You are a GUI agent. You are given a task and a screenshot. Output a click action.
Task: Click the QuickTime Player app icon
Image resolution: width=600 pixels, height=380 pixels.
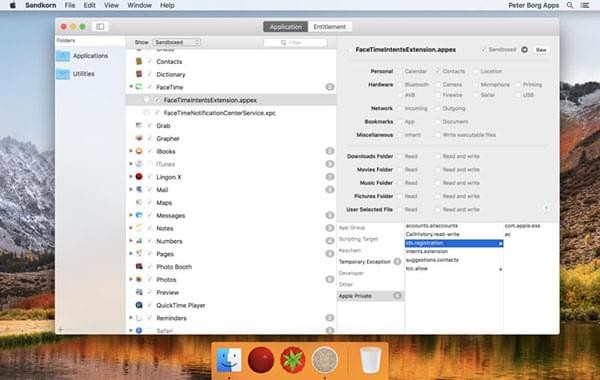pyautogui.click(x=139, y=305)
